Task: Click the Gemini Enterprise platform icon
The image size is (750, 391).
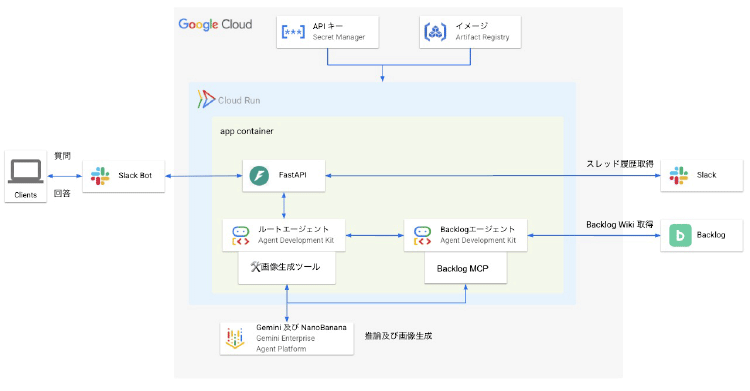Action: (235, 338)
